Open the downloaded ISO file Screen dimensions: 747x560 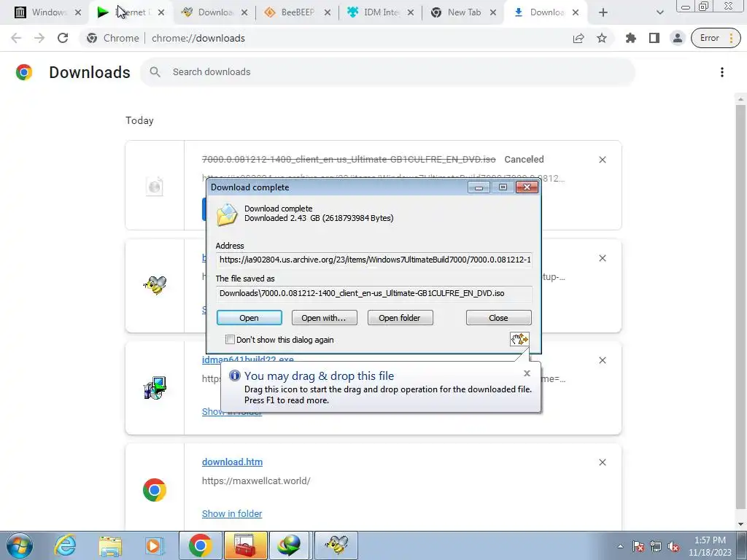[249, 318]
